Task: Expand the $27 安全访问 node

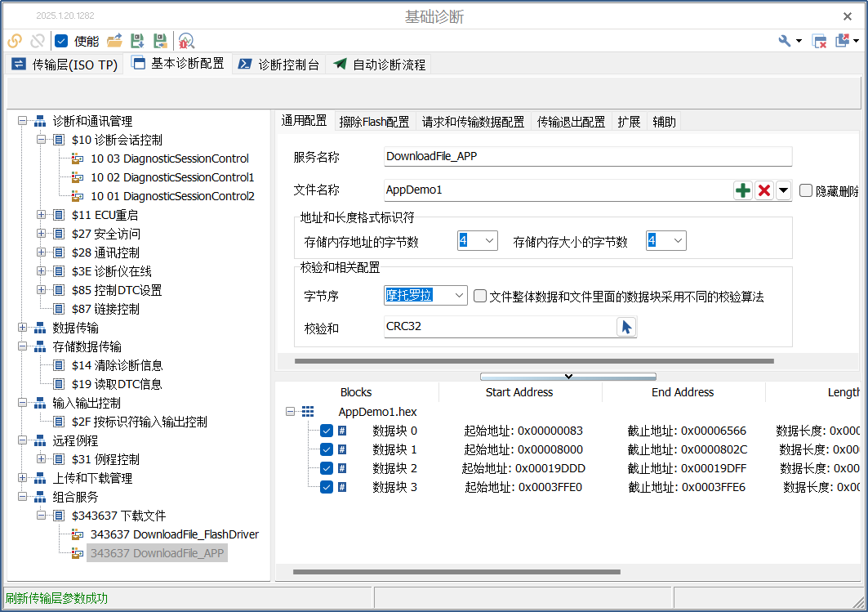Action: pos(41,234)
